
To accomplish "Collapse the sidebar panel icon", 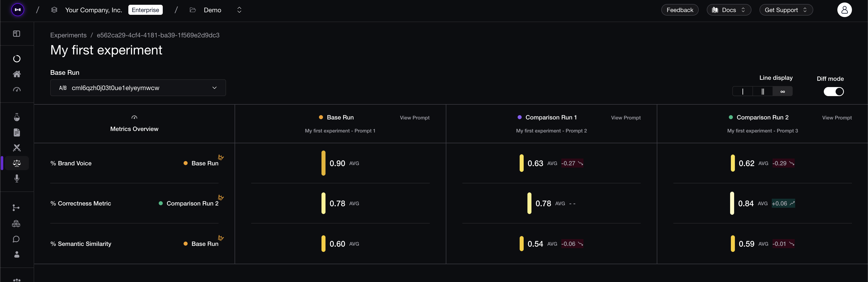I will (x=17, y=34).
